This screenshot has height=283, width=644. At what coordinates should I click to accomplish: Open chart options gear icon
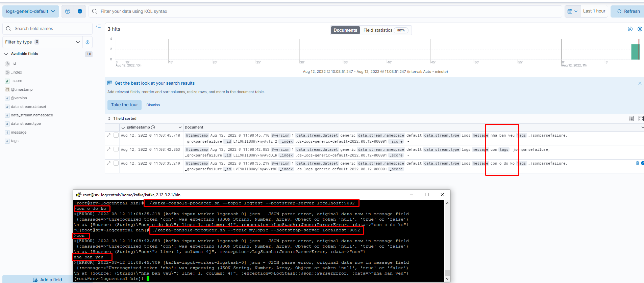(640, 29)
